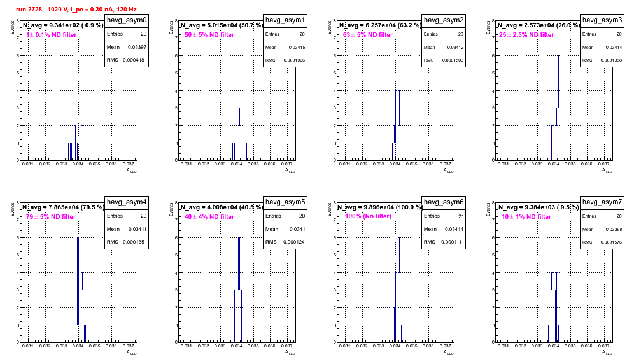Select the havg_asym1 stats box title
Screen dimensions: 634x364
click(x=285, y=20)
